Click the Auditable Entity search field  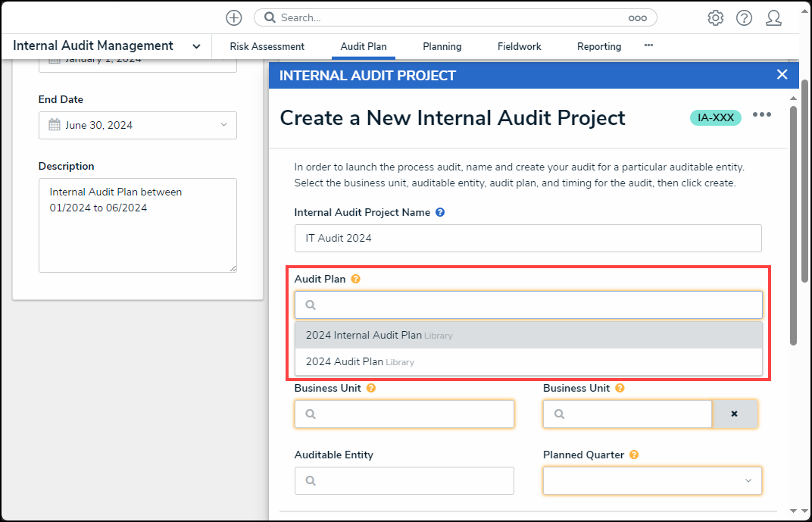[404, 480]
